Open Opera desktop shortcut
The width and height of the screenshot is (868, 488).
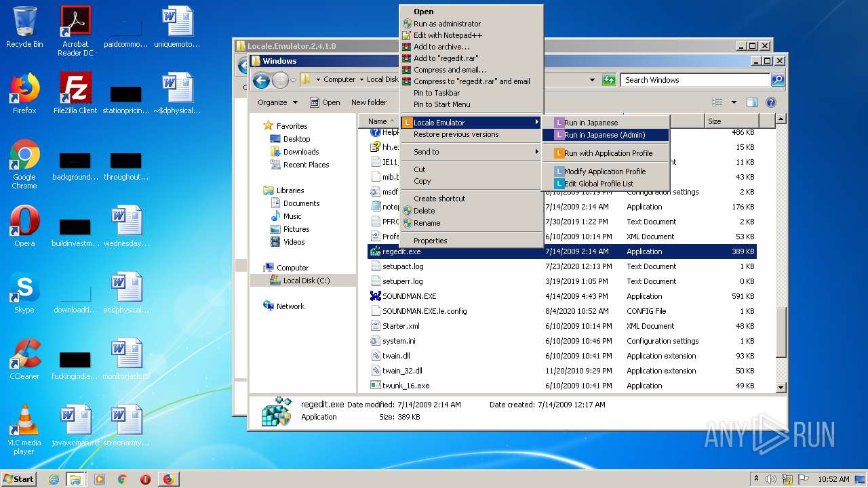coord(24,226)
